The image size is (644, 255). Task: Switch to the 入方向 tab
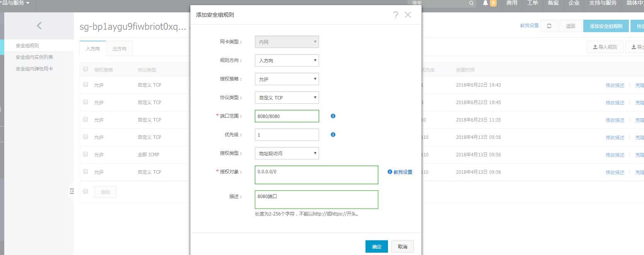click(93, 48)
